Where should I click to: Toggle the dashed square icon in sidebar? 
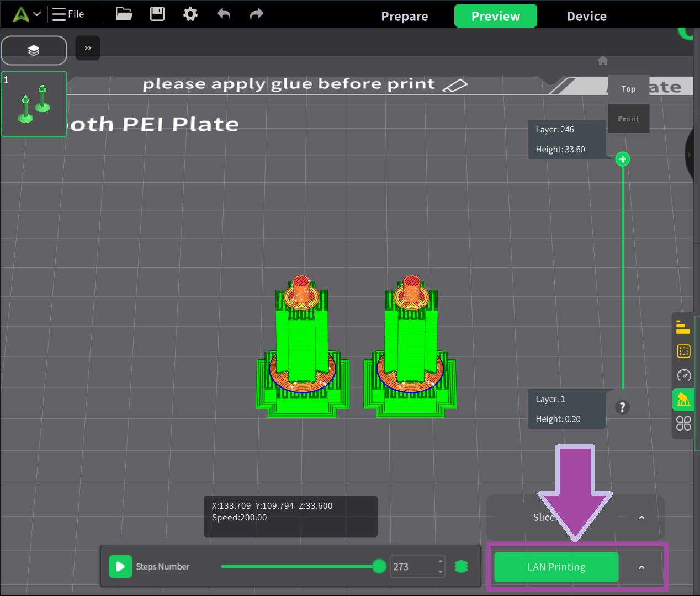click(683, 352)
